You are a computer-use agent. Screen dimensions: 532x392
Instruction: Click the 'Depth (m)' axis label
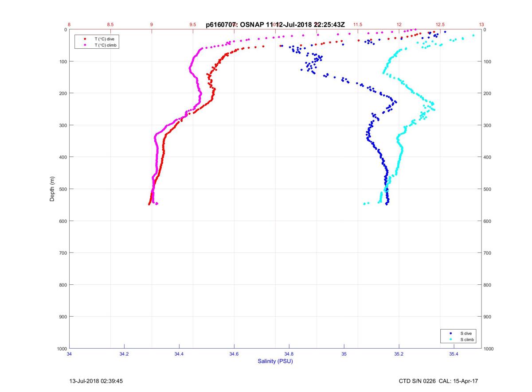coord(52,189)
